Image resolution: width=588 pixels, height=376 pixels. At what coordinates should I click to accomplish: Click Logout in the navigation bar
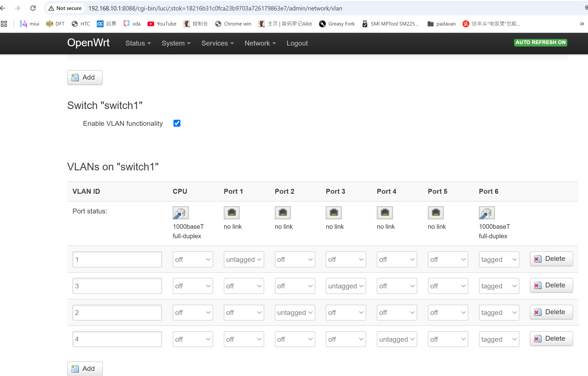297,43
